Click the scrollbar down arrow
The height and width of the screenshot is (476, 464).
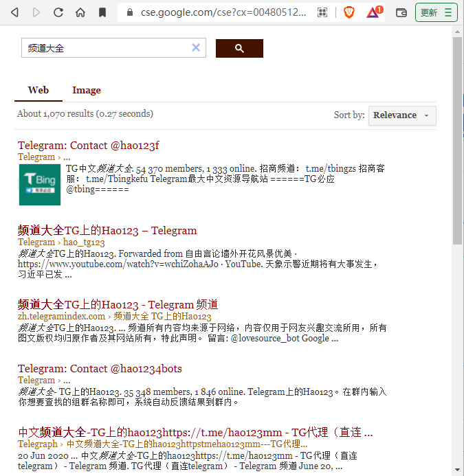(x=457, y=471)
